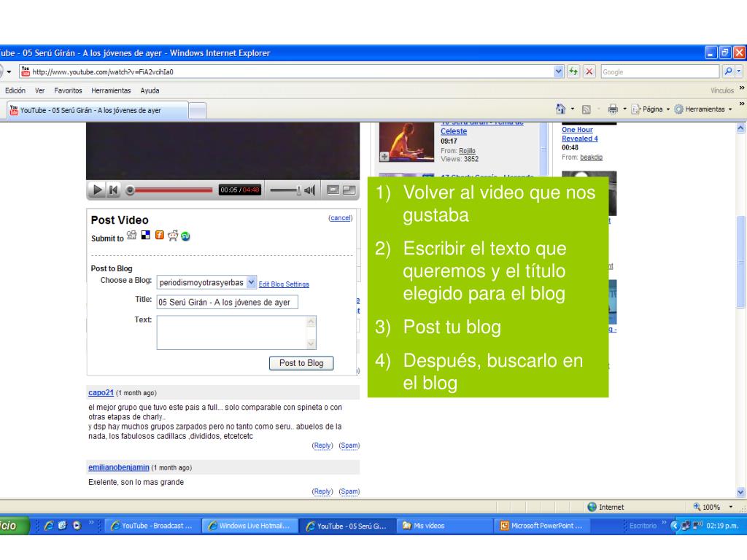Go to home page icon
The height and width of the screenshot is (560, 747).
(561, 109)
